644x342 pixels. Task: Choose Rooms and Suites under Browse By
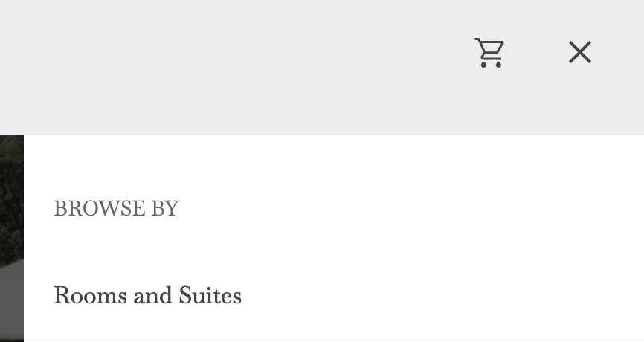point(147,295)
